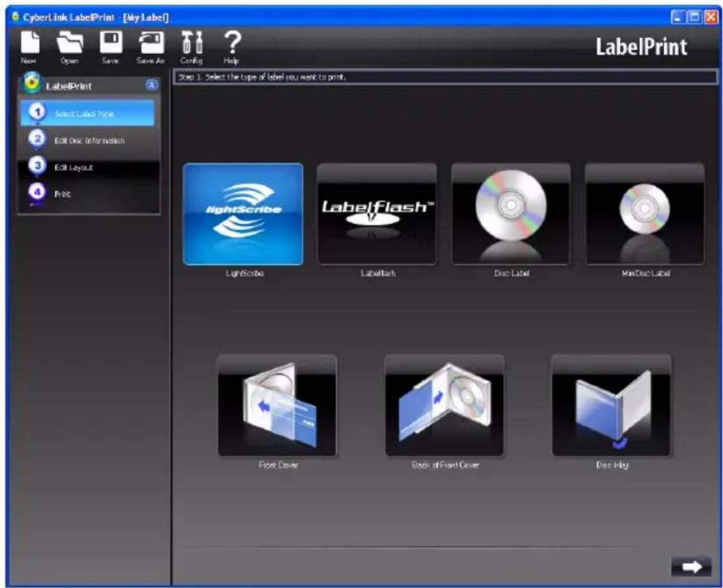Click the Step 1 instruction text bar
This screenshot has width=723, height=588.
coord(445,77)
